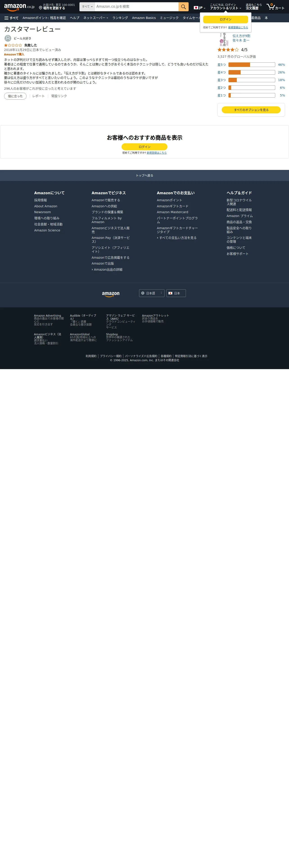Click reviewer avatar for ビール大好き
The width and height of the screenshot is (289, 868).
[8, 38]
